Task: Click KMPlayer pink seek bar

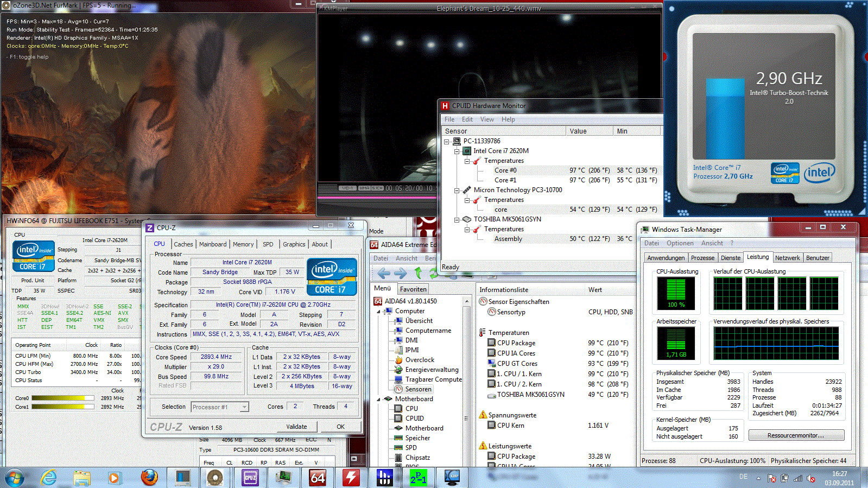Action: (x=377, y=198)
